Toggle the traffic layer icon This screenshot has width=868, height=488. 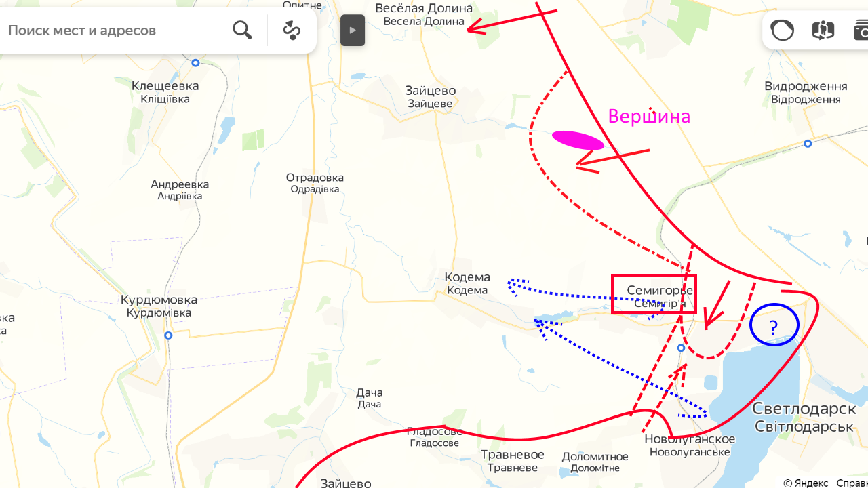[x=782, y=30]
